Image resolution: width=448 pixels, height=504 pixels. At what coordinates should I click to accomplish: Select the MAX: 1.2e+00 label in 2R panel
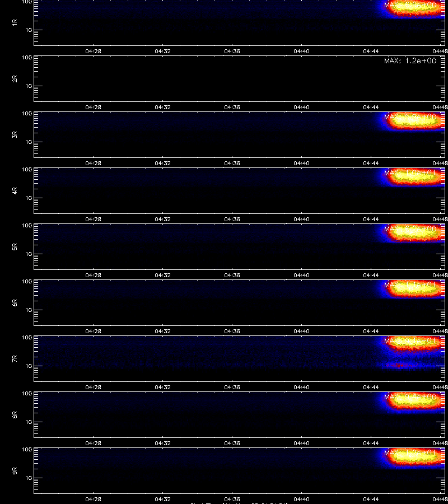(x=410, y=60)
